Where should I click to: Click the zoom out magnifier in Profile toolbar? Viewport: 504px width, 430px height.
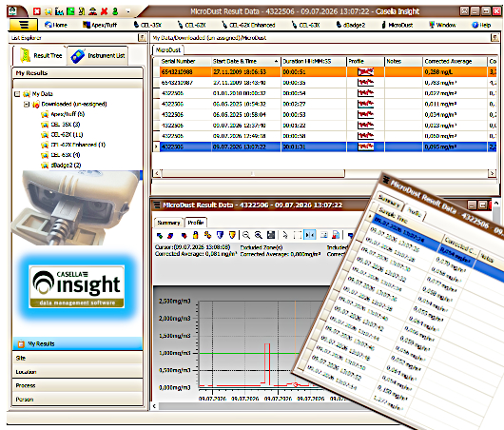pyautogui.click(x=246, y=235)
